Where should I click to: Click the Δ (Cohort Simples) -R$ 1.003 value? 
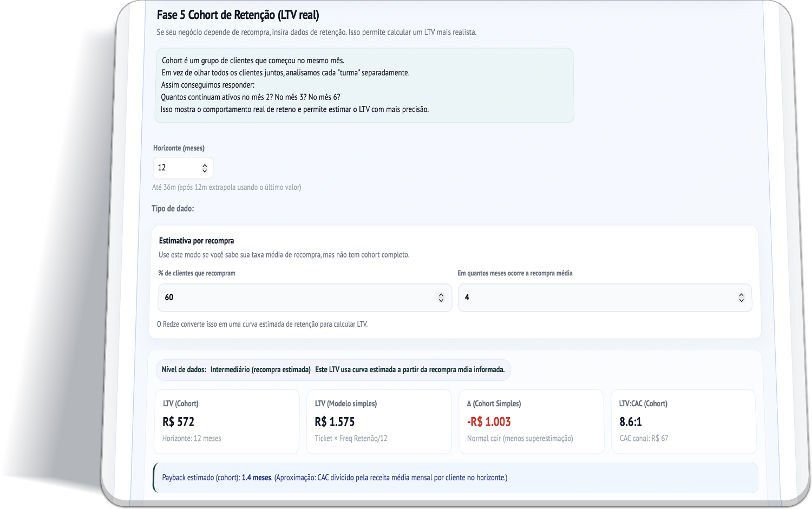tap(489, 422)
